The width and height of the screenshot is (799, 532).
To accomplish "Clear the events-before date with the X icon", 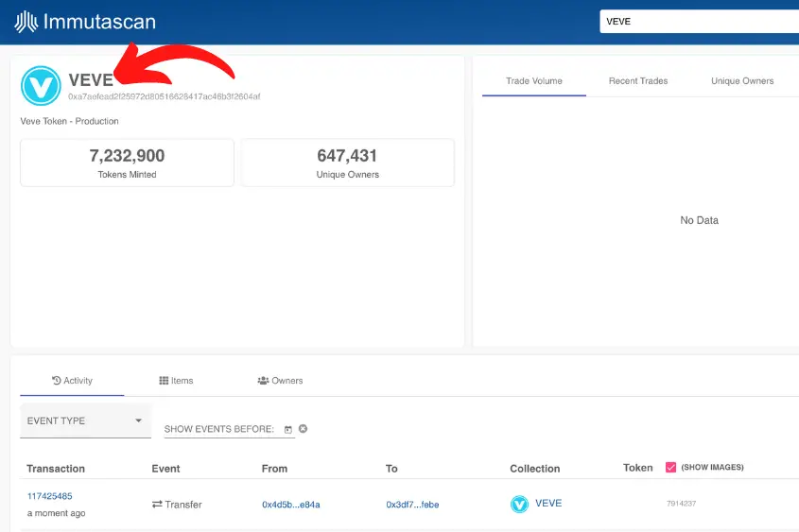I will coord(303,429).
